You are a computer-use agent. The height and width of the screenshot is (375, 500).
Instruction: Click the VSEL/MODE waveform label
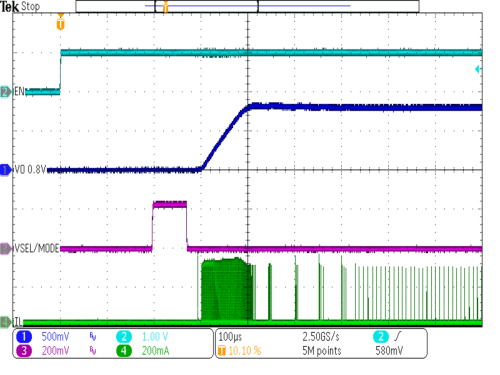pos(36,248)
